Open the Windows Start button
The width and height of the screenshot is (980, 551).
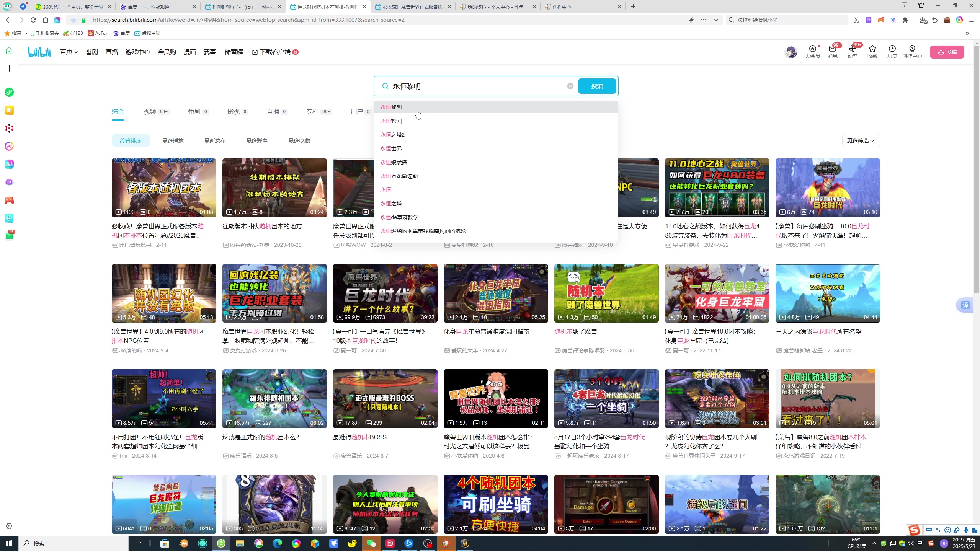(x=9, y=543)
